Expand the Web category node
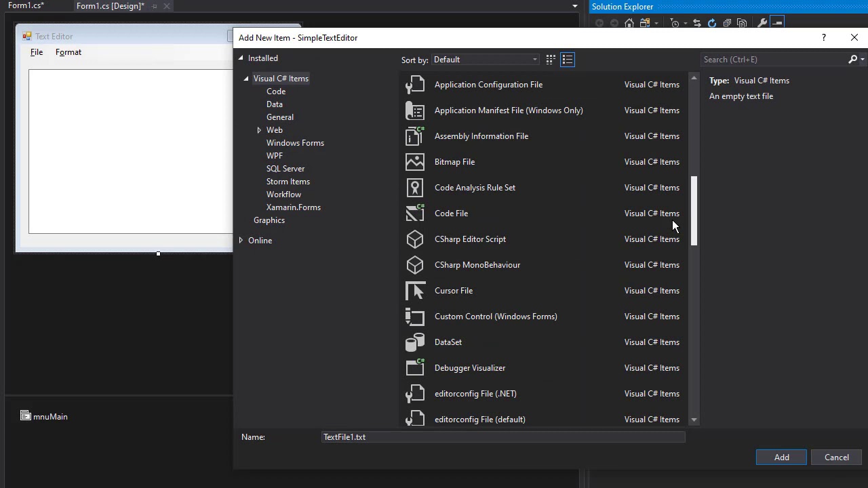Viewport: 868px width, 488px height. [x=259, y=130]
